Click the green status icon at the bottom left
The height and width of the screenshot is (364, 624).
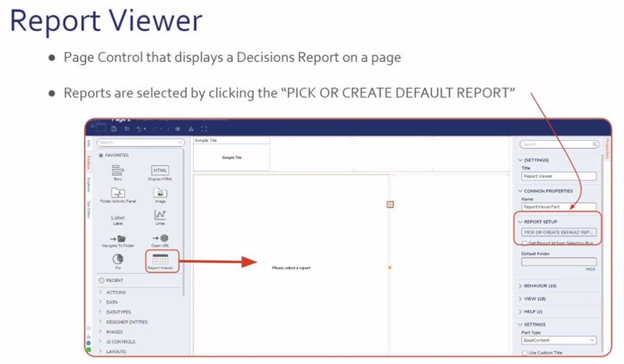click(89, 350)
